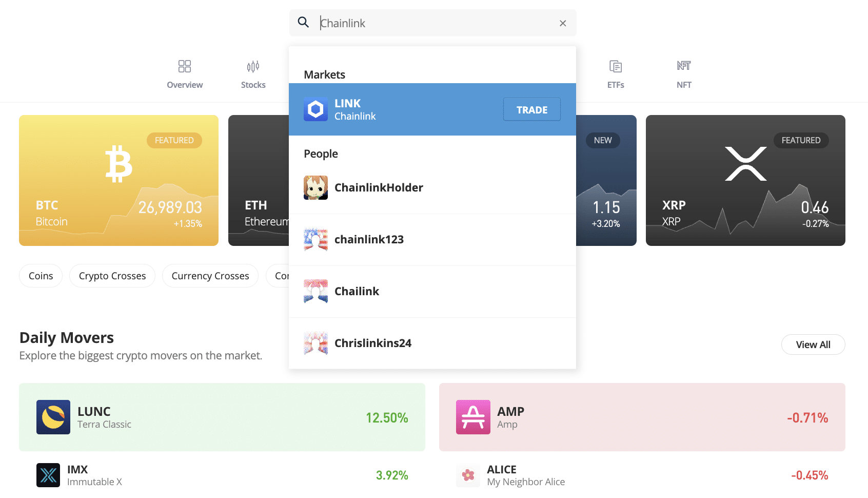Open the IMX ticker name
Image resolution: width=868 pixels, height=498 pixels.
point(77,469)
